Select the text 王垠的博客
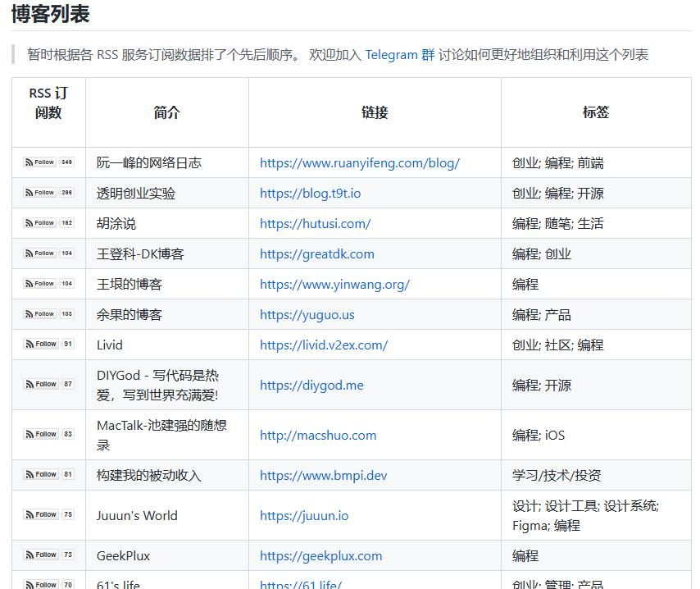 (129, 285)
